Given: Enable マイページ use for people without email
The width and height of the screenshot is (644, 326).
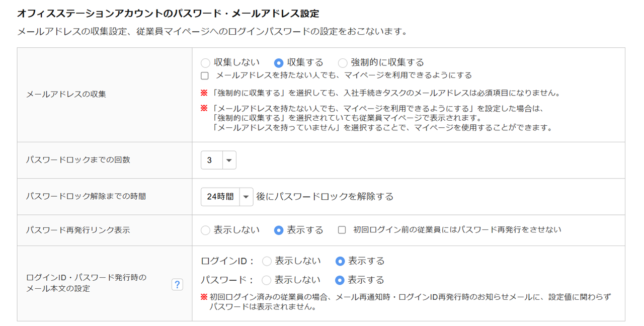Looking at the screenshot, I should 205,76.
